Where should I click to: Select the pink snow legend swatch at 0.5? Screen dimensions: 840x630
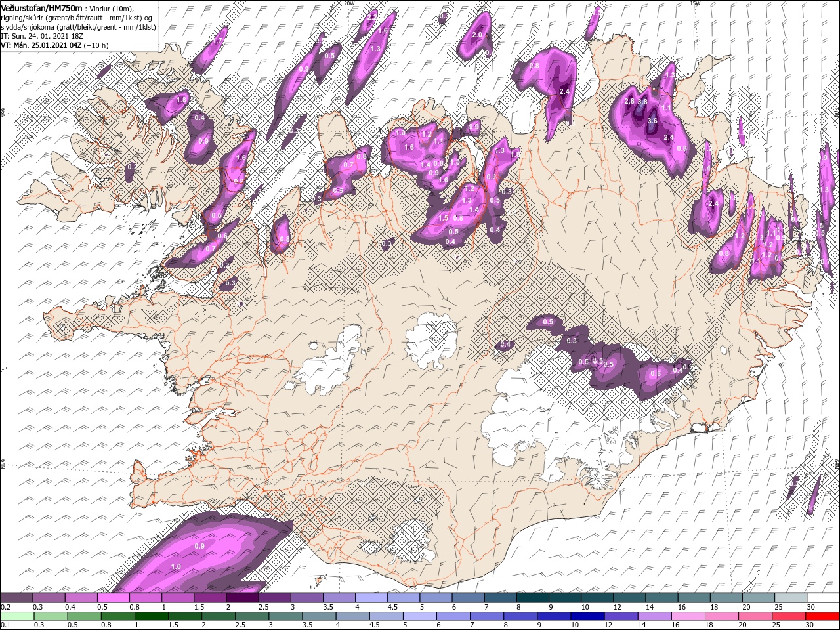(113, 597)
